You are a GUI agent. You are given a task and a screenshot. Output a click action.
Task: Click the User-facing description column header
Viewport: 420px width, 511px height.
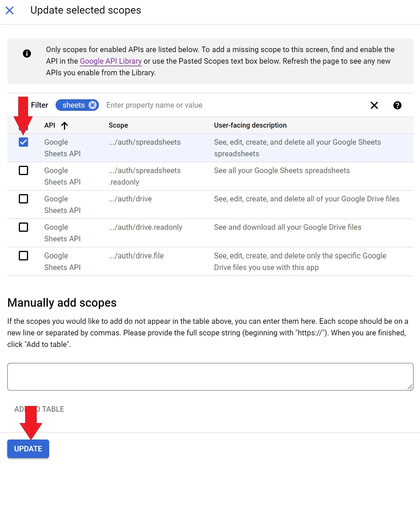point(250,125)
